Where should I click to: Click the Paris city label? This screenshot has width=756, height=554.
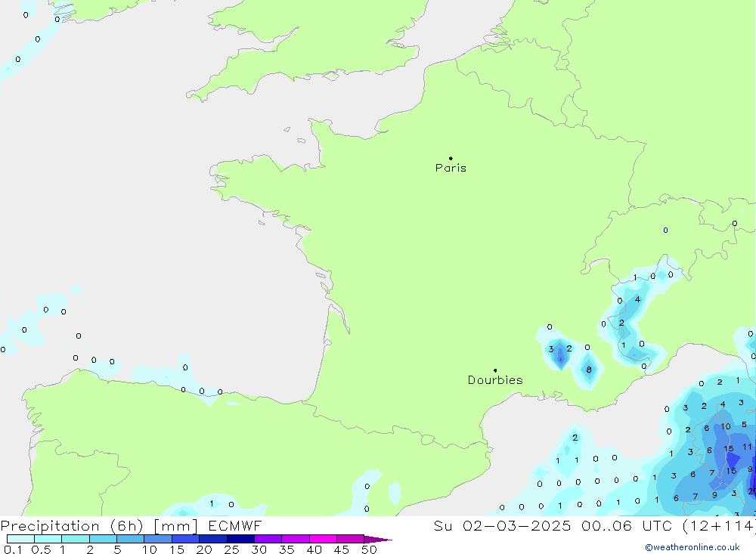click(451, 168)
